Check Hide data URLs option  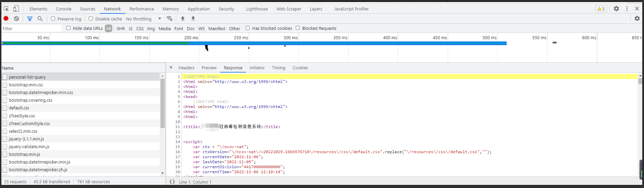coord(68,28)
